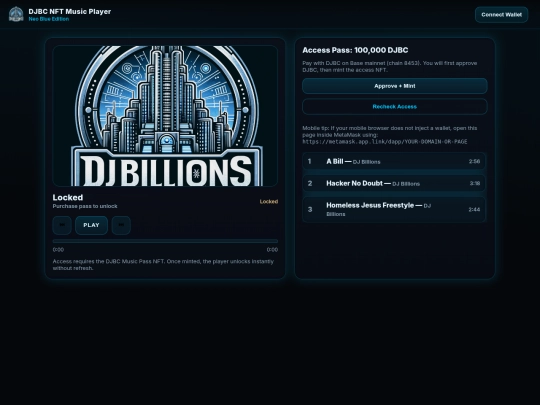Click the playback progress bar

(165, 241)
